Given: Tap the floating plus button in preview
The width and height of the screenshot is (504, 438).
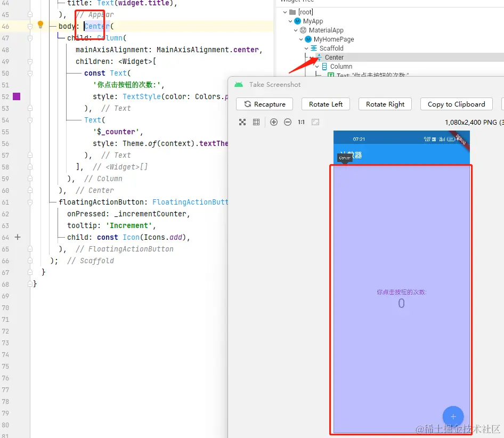Looking at the screenshot, I should 453,417.
